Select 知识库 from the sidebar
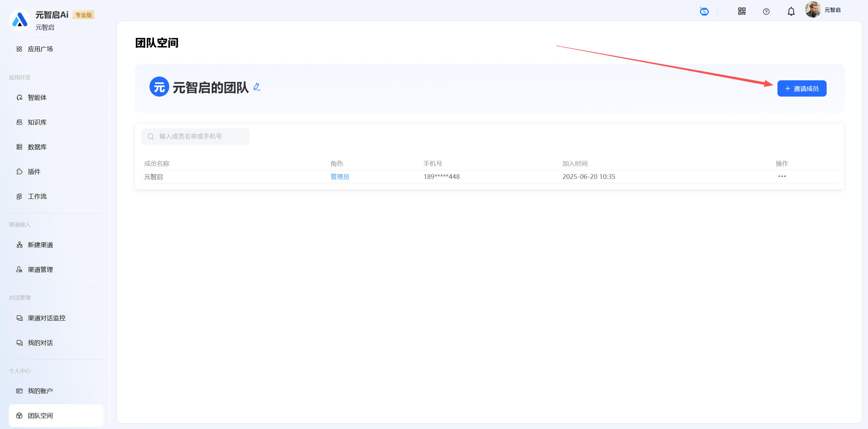 point(37,122)
